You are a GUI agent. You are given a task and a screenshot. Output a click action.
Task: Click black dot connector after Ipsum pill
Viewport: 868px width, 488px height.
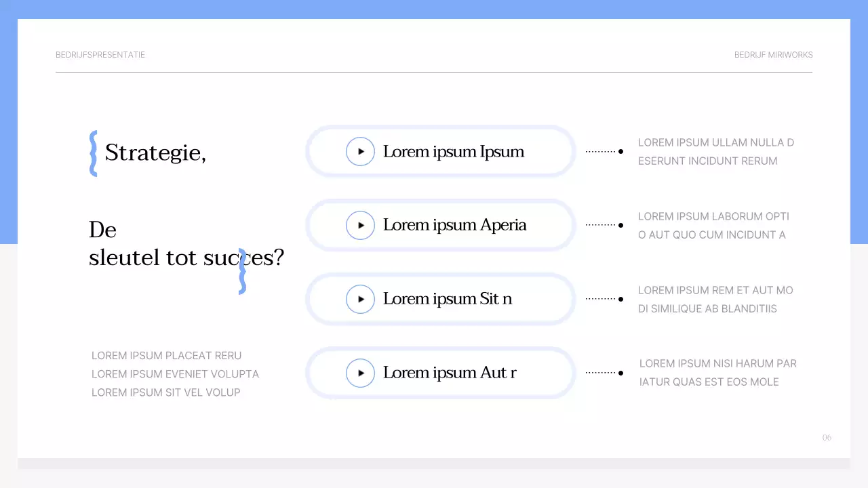tap(620, 152)
